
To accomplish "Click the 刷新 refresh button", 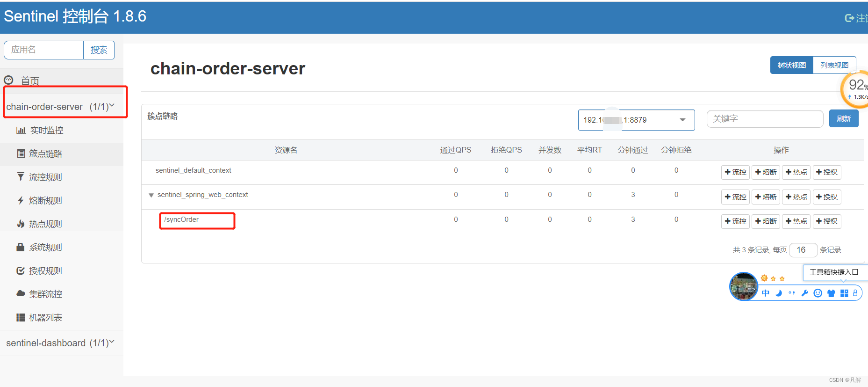I will pyautogui.click(x=844, y=118).
